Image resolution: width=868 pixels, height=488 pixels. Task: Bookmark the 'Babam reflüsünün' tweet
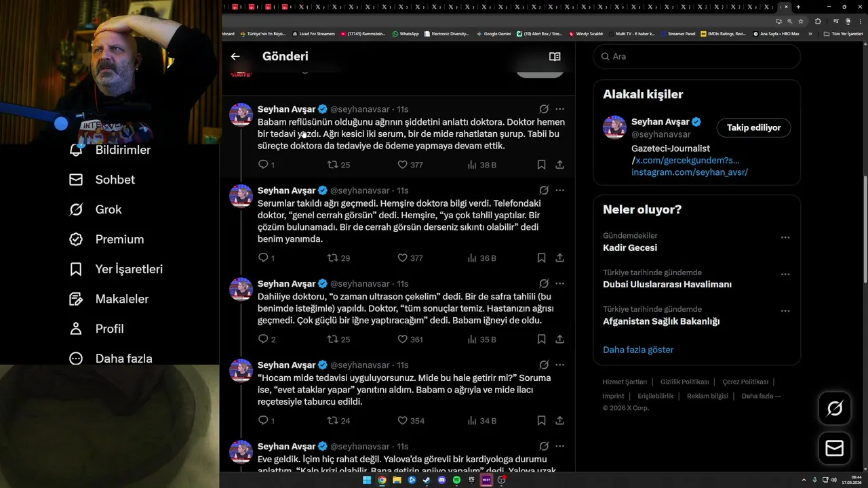tap(541, 165)
